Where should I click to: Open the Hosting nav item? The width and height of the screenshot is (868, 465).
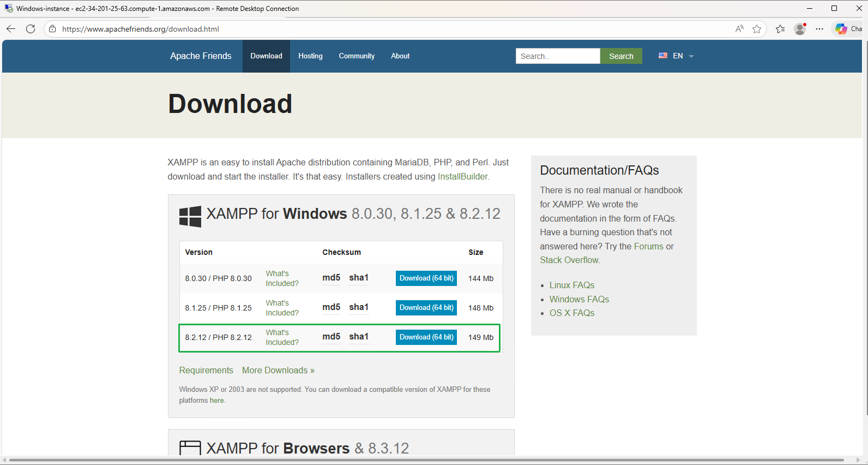tap(310, 56)
